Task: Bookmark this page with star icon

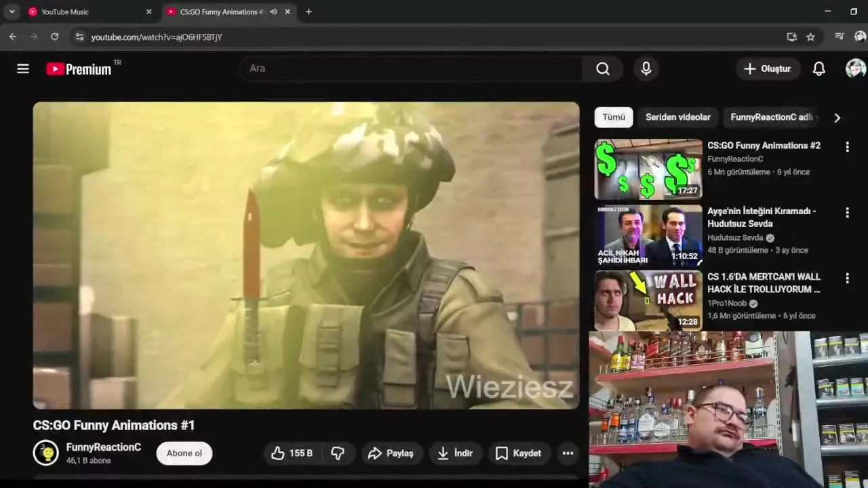Action: click(x=810, y=37)
